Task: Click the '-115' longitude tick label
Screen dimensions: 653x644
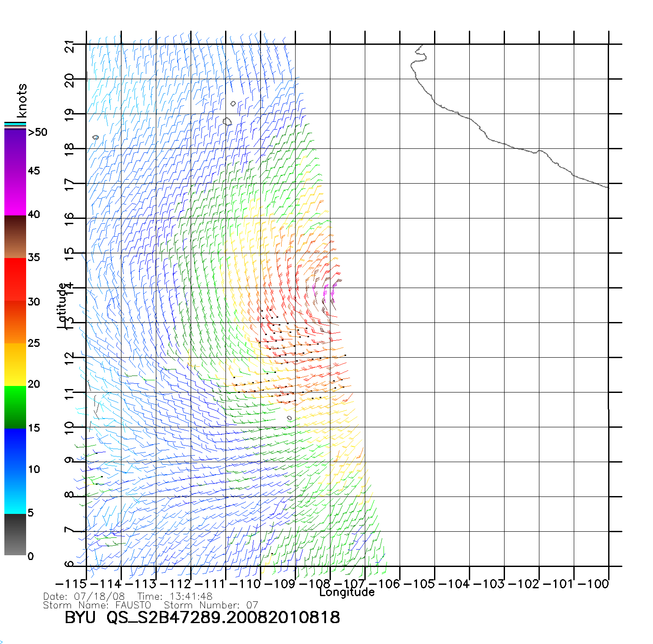Action: pos(71,584)
